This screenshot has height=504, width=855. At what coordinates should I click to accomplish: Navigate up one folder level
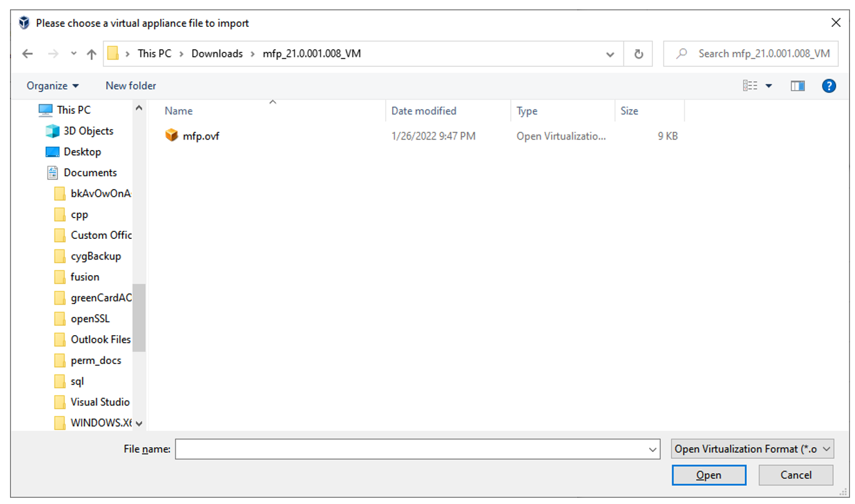point(91,54)
